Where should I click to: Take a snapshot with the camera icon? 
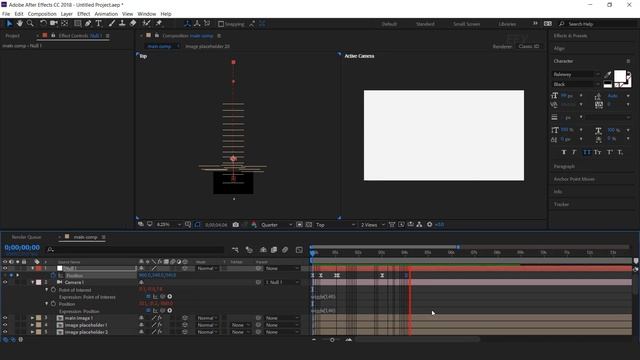pos(236,224)
